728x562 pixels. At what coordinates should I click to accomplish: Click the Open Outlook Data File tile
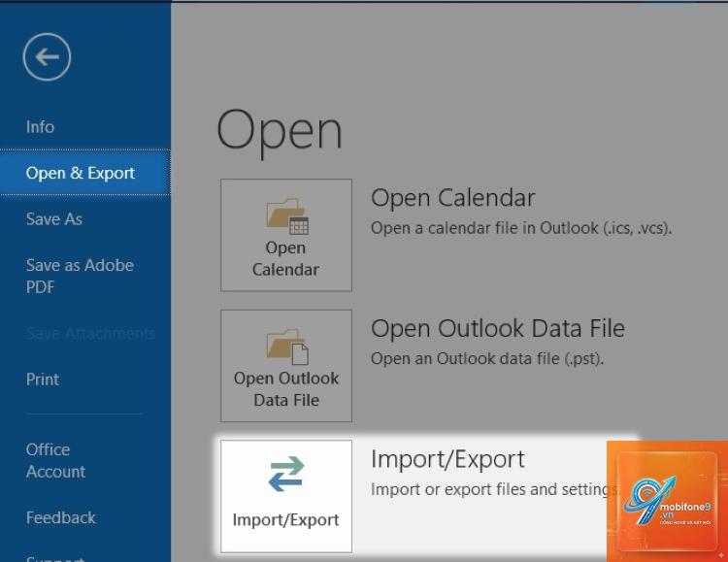(x=286, y=366)
